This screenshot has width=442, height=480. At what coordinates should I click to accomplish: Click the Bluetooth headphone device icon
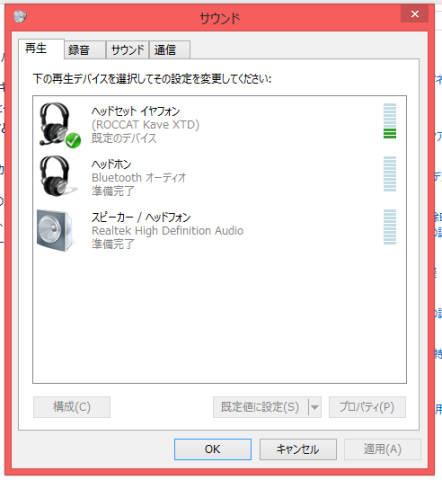point(57,176)
